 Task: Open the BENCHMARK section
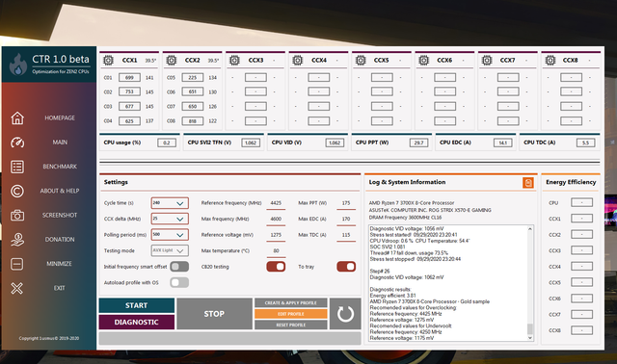(x=60, y=167)
